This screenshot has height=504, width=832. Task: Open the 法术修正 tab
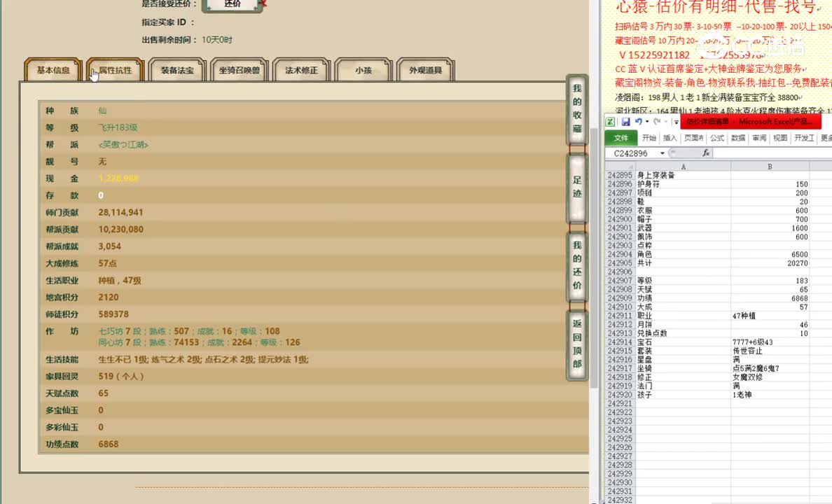(301, 70)
